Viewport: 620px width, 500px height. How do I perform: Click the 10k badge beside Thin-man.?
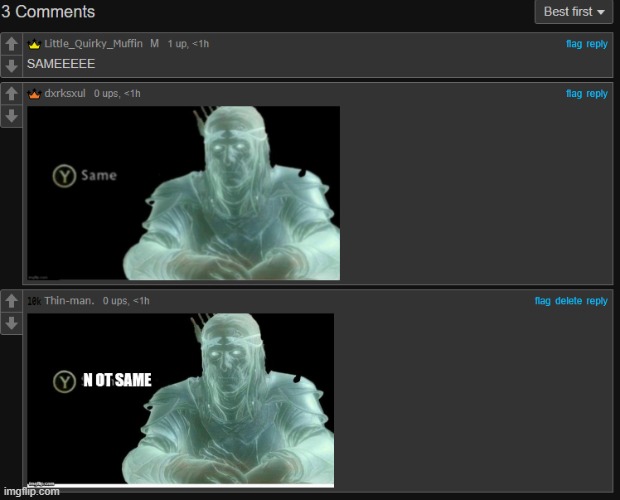point(34,301)
